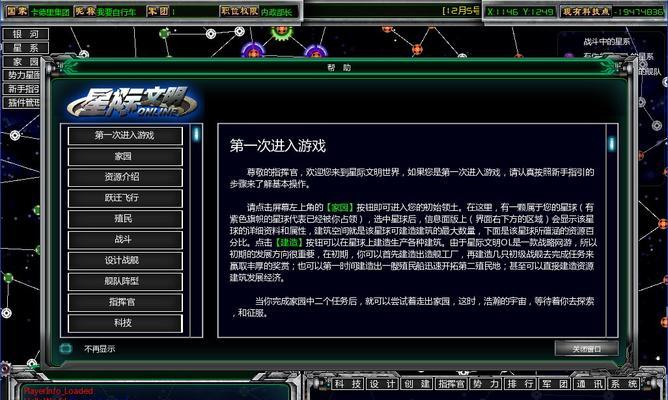Click the green 【建造】 link in help text
Viewport: 668px width, 400px height.
coord(288,242)
